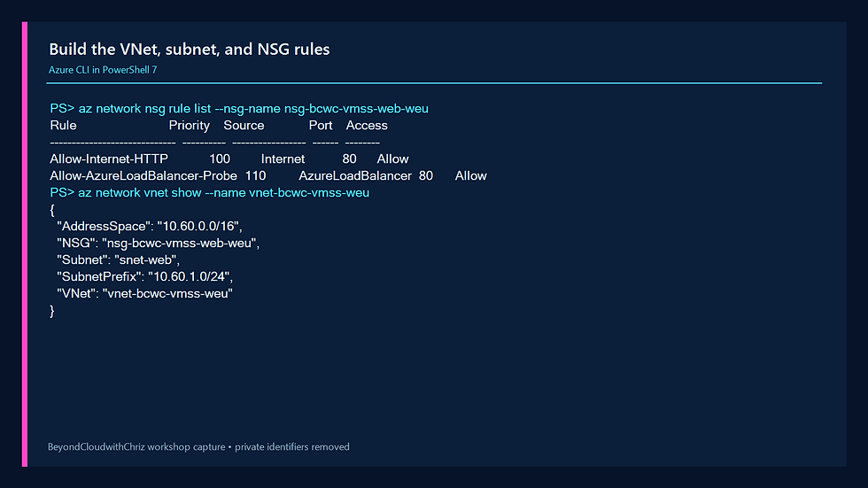Click the rule name 'Allow-AzureLoadBalancer-Probe'

point(143,176)
